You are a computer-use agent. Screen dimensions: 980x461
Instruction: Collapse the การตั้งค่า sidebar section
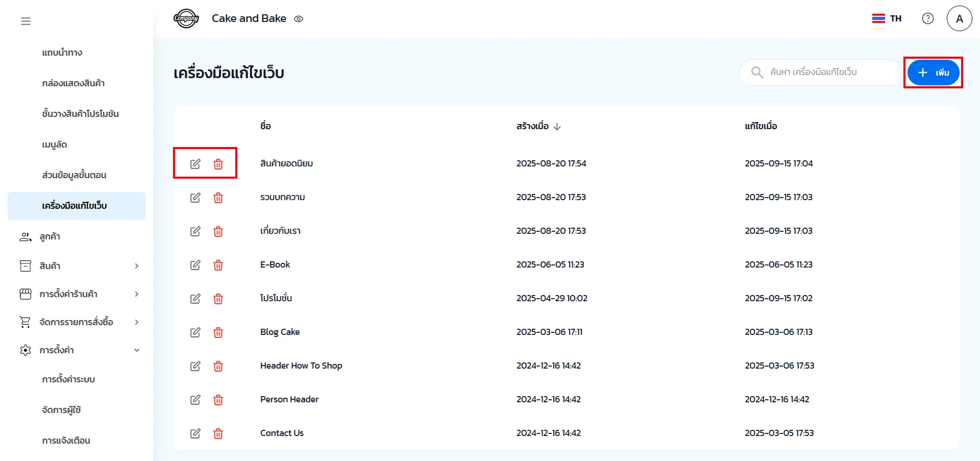click(x=136, y=350)
